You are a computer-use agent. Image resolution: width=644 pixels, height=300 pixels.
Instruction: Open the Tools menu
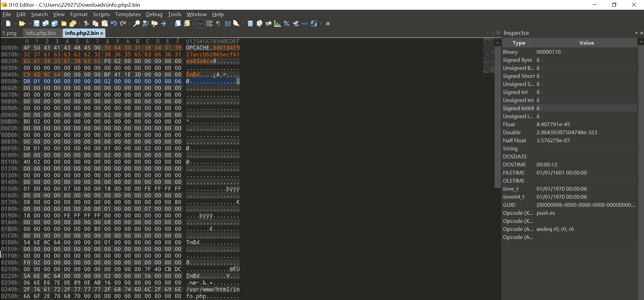(x=175, y=14)
